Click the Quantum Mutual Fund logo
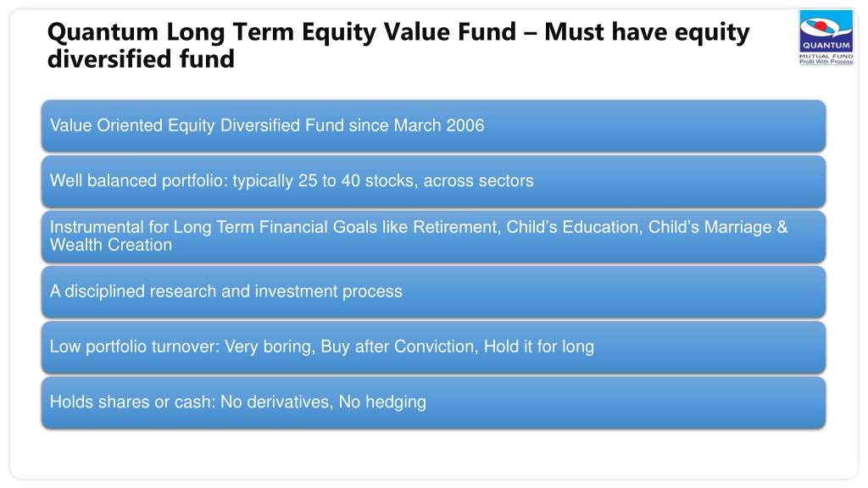This screenshot has height=488, width=868. [826, 37]
